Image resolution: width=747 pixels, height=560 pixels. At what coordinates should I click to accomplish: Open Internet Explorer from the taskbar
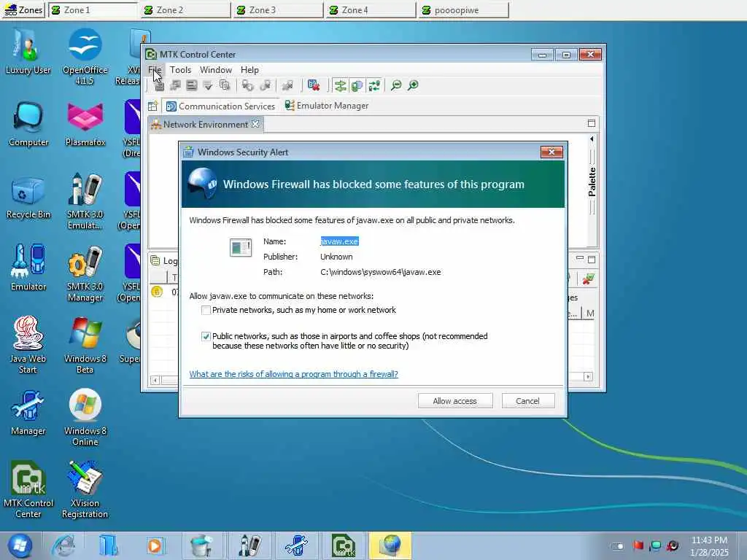click(x=63, y=545)
